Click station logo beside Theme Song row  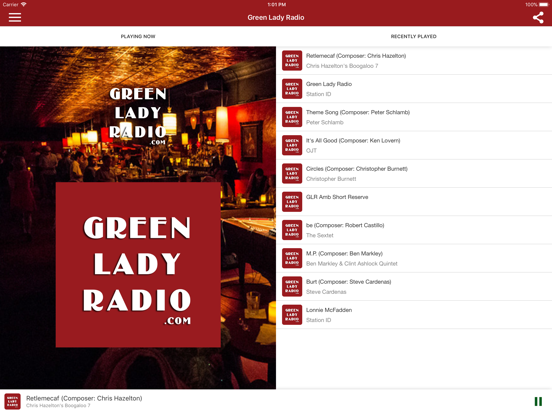click(292, 117)
